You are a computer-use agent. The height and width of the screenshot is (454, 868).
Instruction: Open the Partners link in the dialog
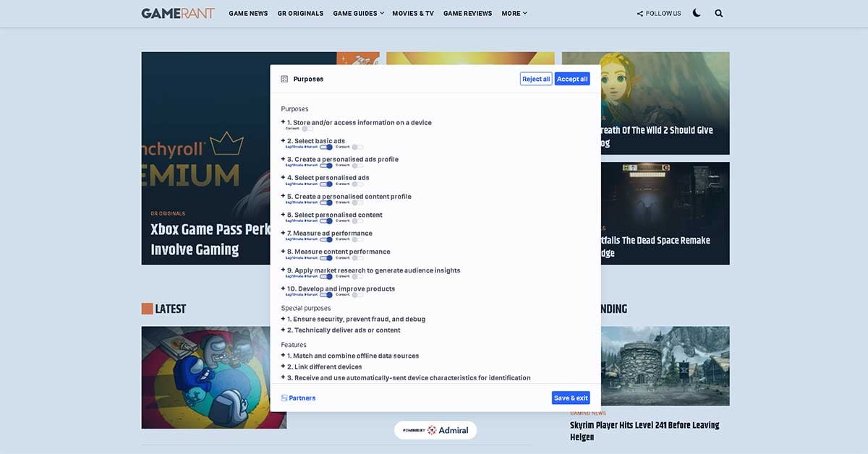298,398
